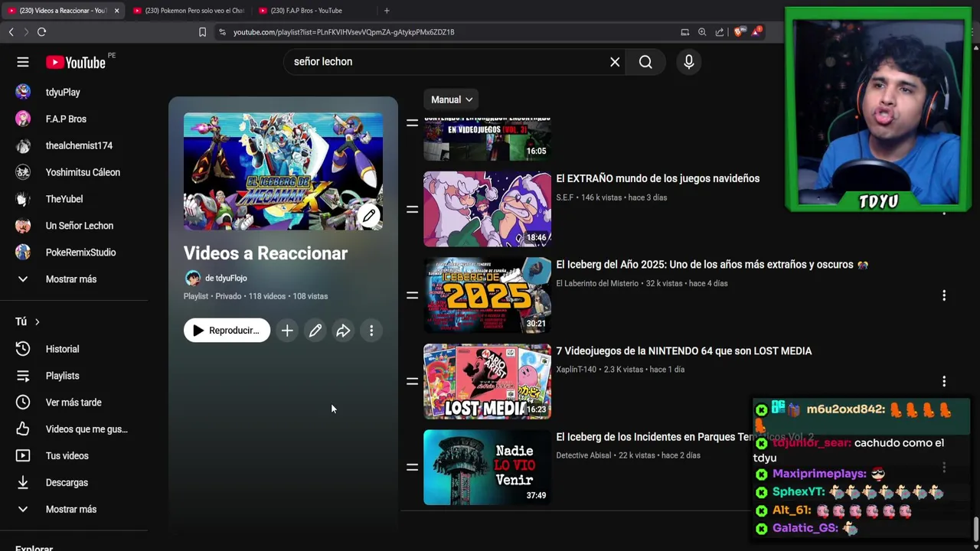
Task: Close the Videos a Reaccionar tab
Action: [x=116, y=11]
